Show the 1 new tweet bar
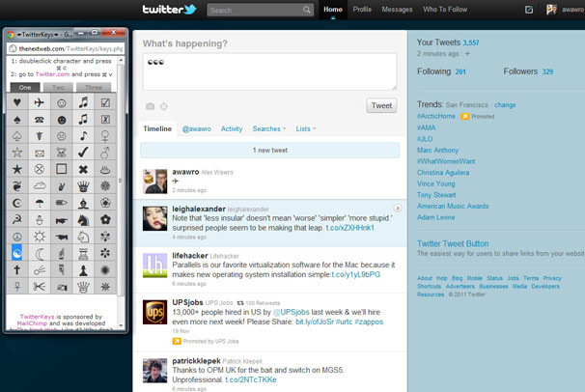This screenshot has height=392, width=585. [x=269, y=151]
